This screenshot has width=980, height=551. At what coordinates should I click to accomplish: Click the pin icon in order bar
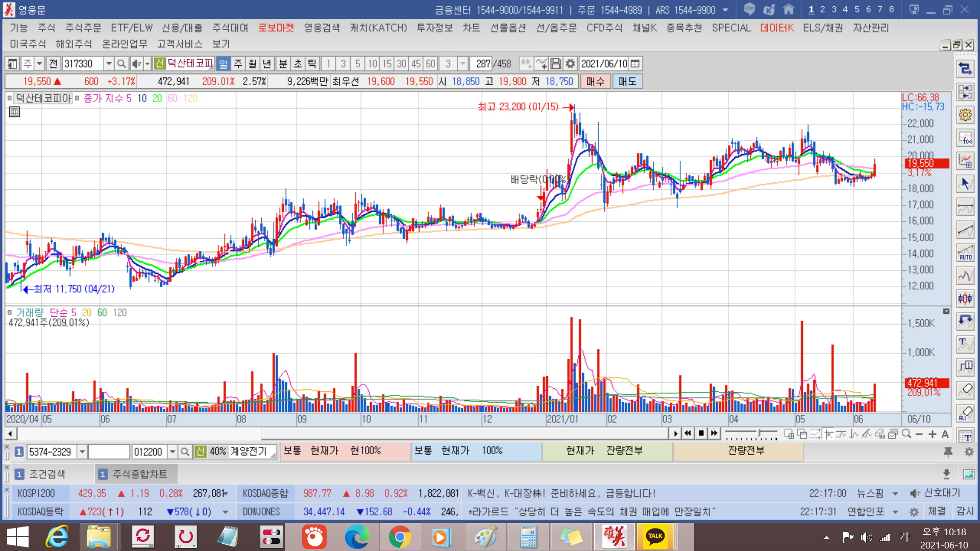948,452
